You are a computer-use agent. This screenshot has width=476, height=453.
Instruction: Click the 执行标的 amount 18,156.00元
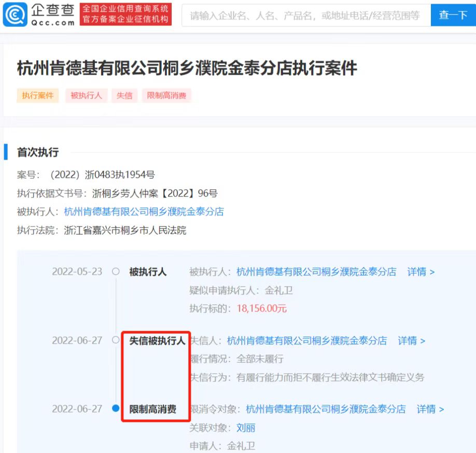coord(262,308)
